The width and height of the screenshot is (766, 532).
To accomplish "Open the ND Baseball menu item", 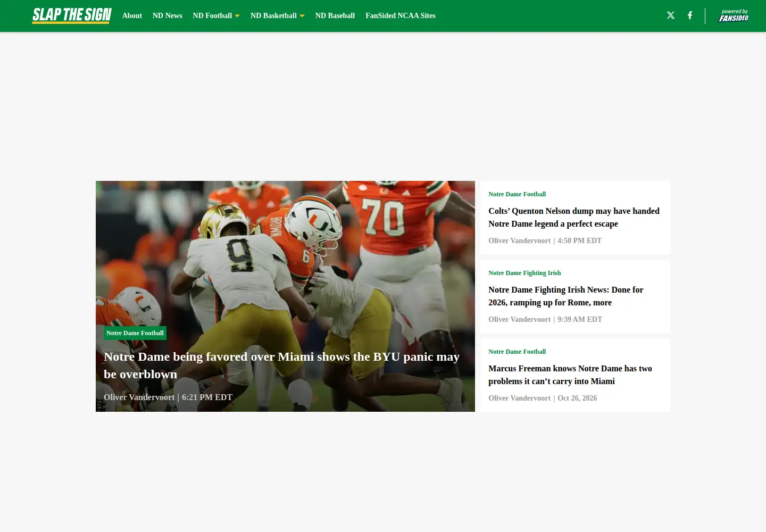I will 335,15.
